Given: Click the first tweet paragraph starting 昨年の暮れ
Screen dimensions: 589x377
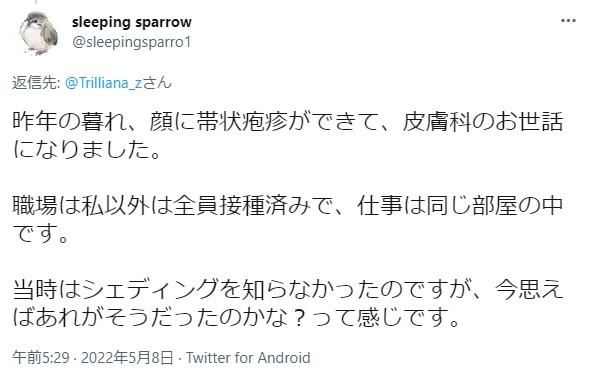Looking at the screenshot, I should (x=288, y=135).
